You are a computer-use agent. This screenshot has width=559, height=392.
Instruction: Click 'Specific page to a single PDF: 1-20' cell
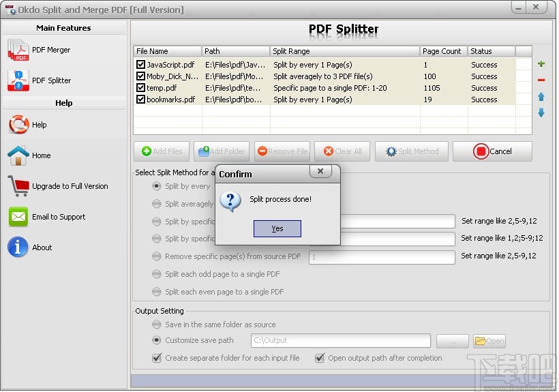point(330,88)
